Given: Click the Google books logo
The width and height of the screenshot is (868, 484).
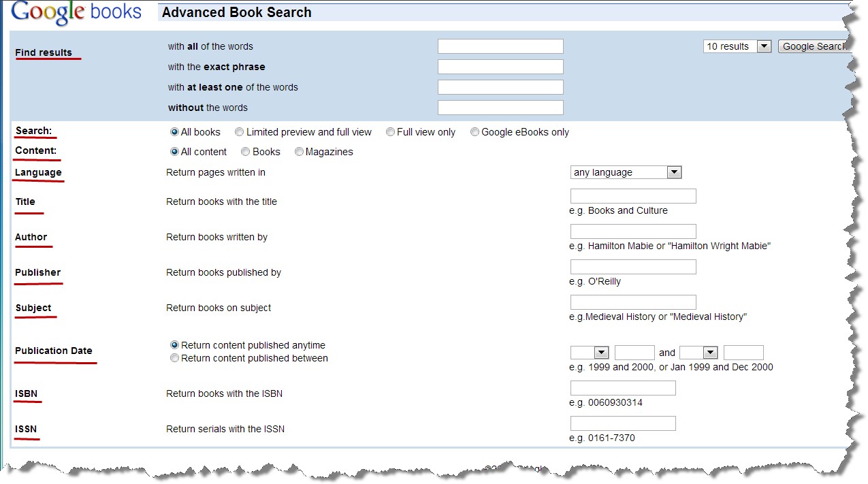Looking at the screenshot, I should point(76,12).
